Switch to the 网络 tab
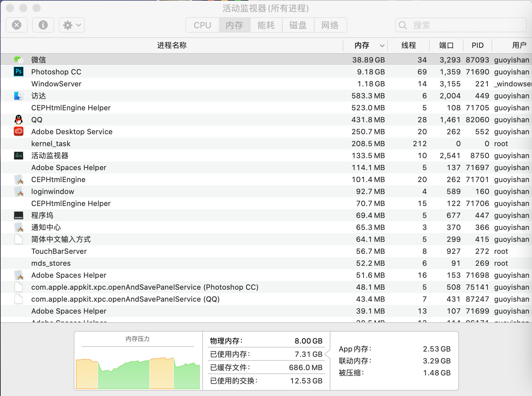This screenshot has width=532, height=396. 330,25
